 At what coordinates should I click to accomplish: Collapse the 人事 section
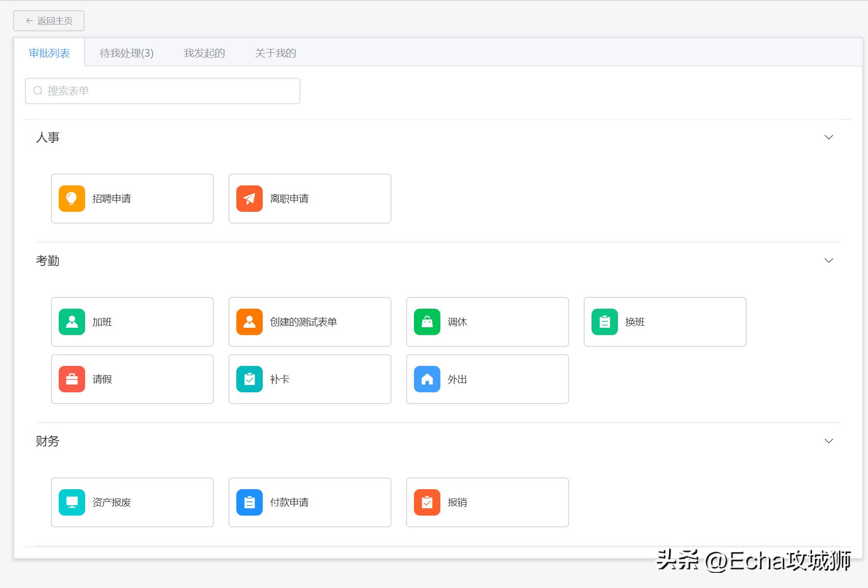tap(828, 137)
